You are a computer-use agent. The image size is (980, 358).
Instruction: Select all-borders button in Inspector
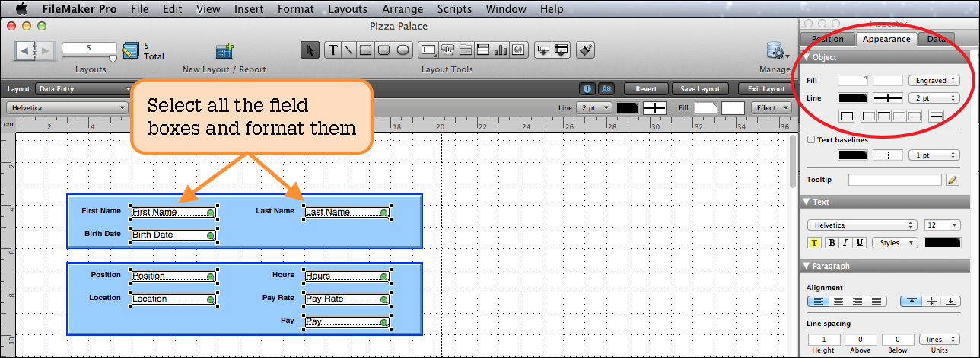pos(845,117)
